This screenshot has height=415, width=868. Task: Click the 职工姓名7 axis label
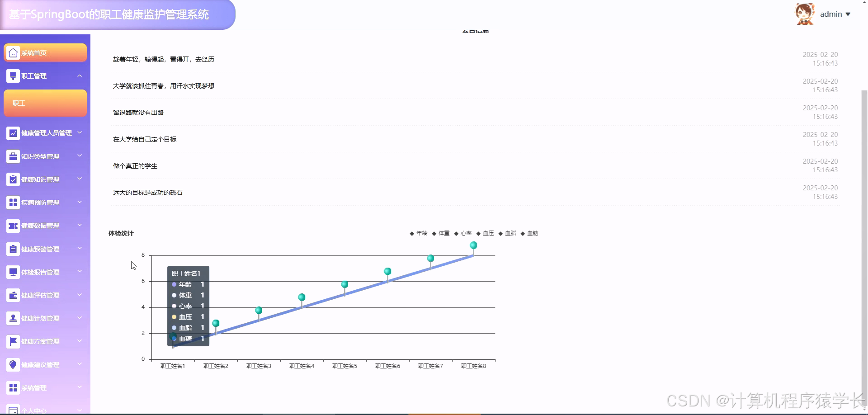(430, 366)
